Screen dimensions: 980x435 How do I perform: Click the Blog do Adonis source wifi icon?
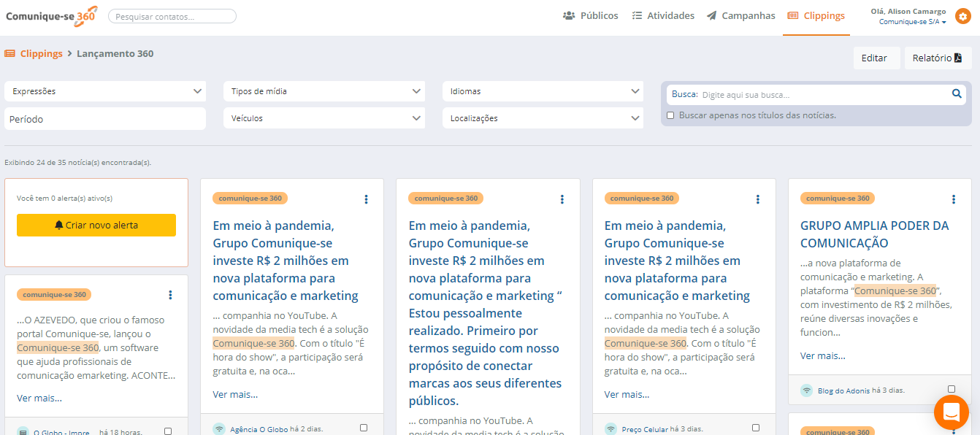[806, 390]
